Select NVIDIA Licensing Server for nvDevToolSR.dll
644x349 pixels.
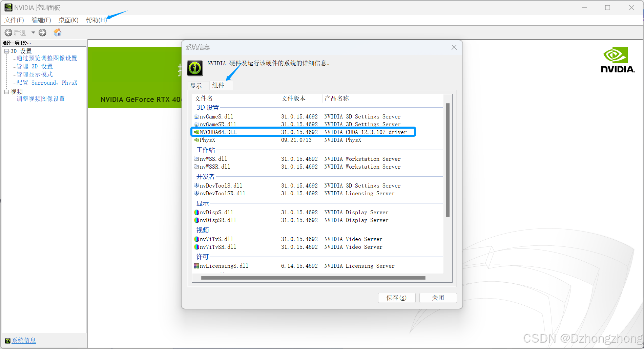click(359, 193)
